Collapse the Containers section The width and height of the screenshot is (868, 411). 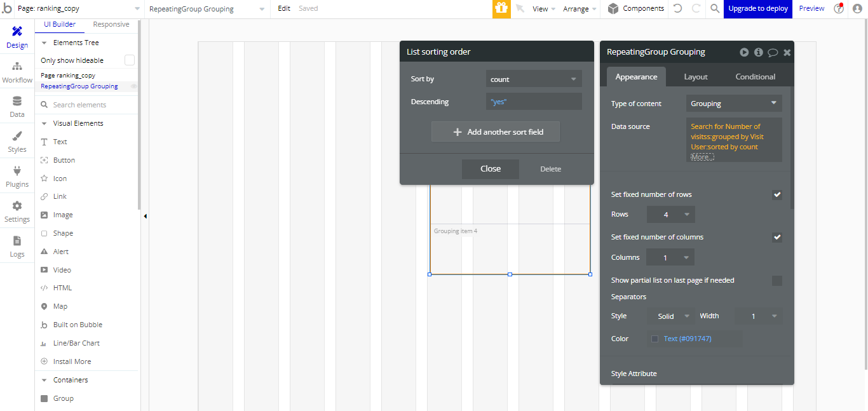[x=44, y=380]
